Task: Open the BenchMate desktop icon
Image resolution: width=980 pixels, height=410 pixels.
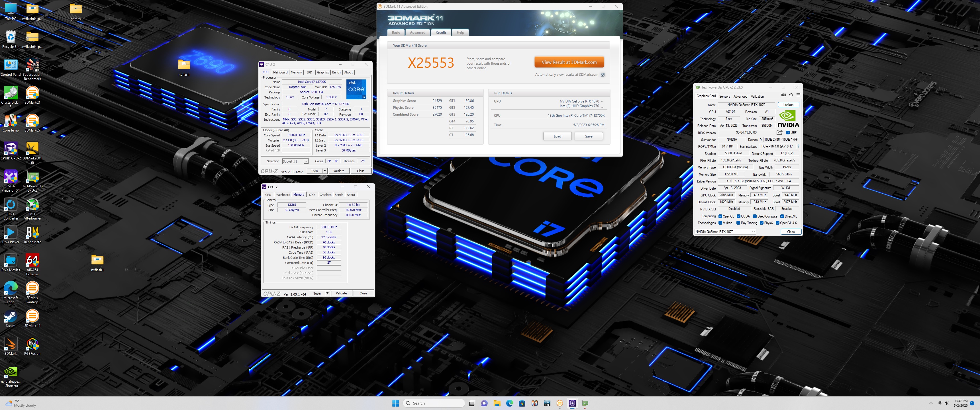Action: coord(32,235)
